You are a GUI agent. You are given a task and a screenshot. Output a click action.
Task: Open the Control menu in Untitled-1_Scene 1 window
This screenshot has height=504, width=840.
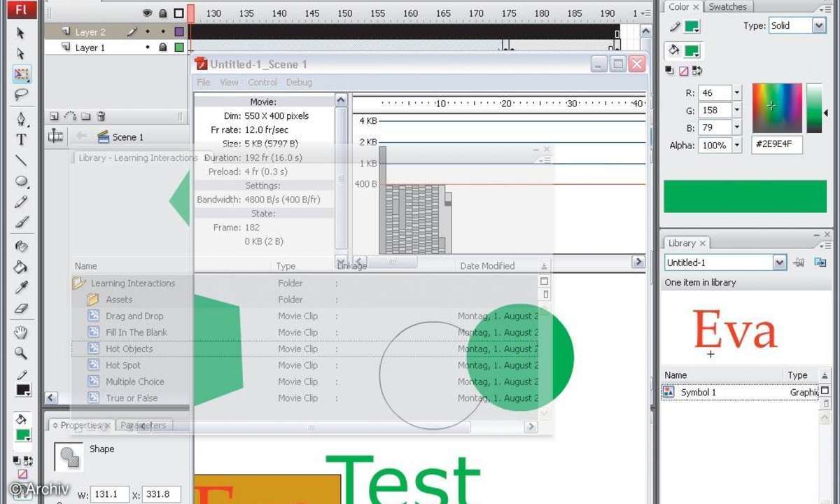[x=262, y=82]
